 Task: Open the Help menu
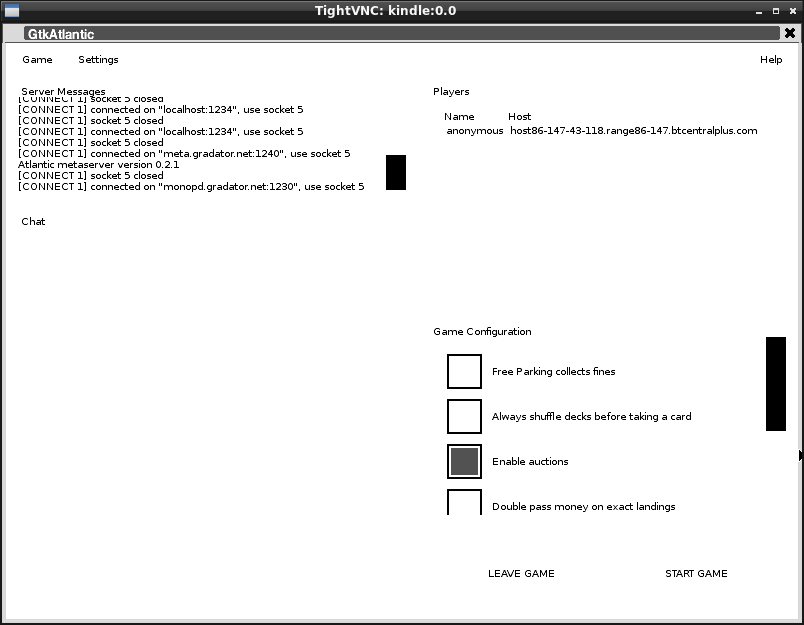point(771,59)
